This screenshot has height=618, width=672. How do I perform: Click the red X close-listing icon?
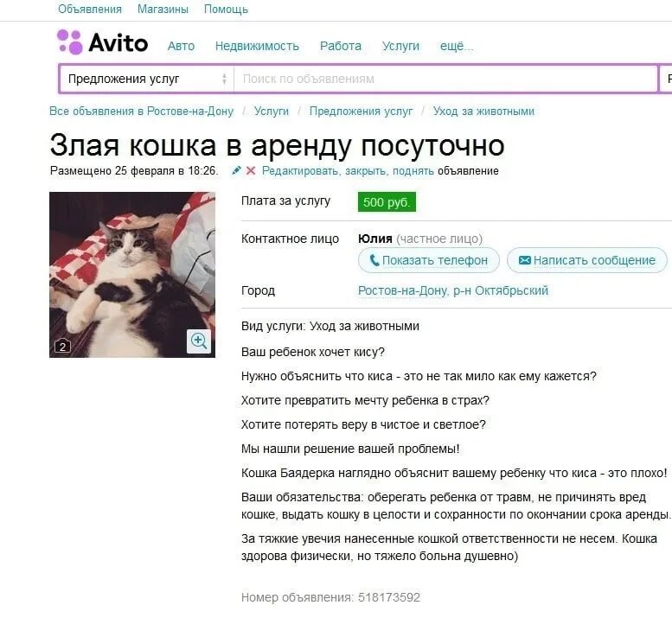point(251,170)
